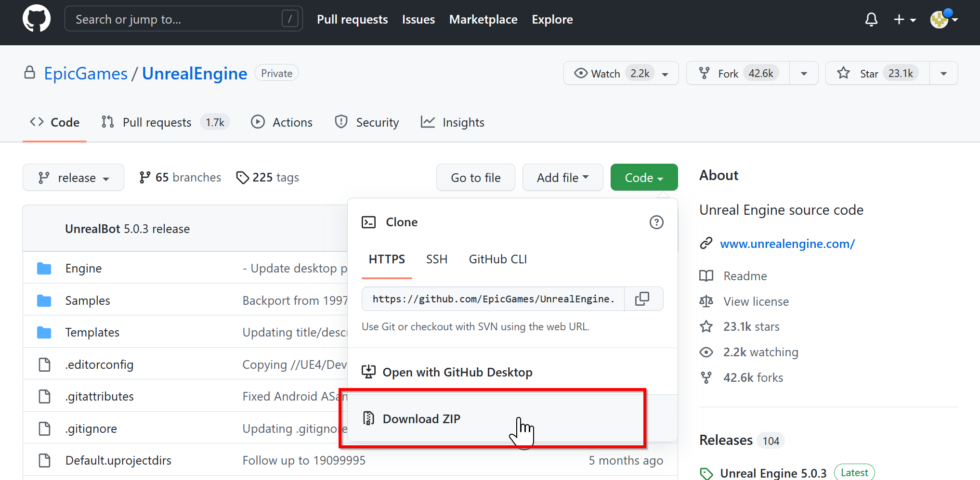Screen dimensions: 980x480
Task: Click the GitHub Desktop download icon
Action: [368, 372]
